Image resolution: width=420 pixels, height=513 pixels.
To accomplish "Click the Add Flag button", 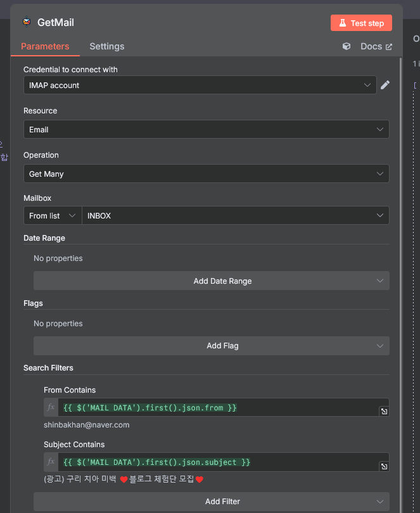I will [x=212, y=346].
